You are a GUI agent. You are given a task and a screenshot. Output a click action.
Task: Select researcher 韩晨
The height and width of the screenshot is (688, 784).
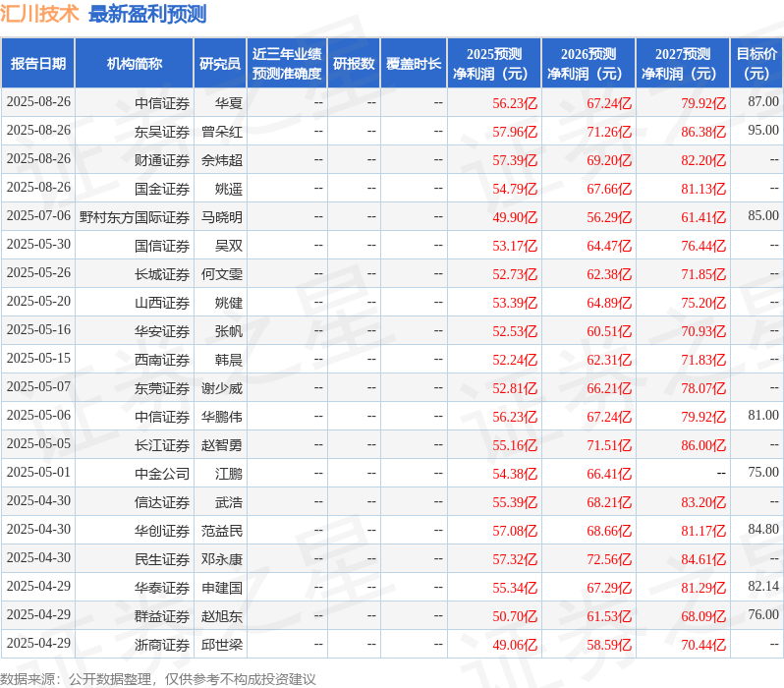229,361
